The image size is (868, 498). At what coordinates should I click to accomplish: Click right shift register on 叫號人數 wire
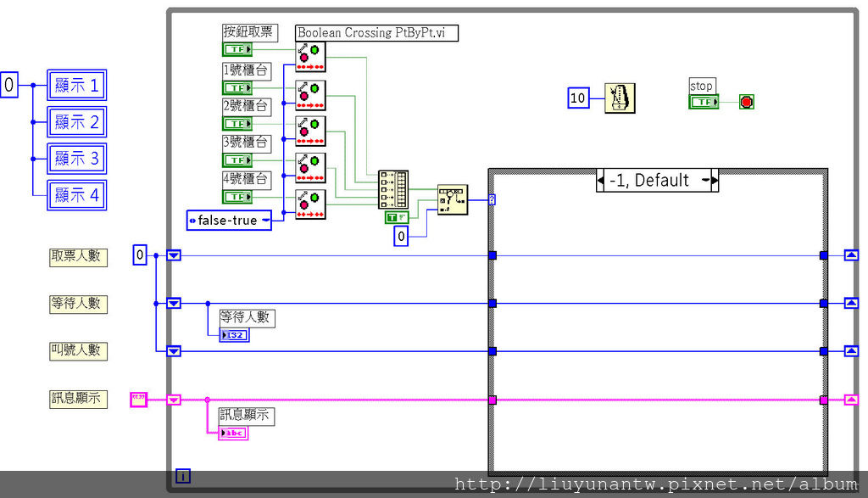[851, 350]
